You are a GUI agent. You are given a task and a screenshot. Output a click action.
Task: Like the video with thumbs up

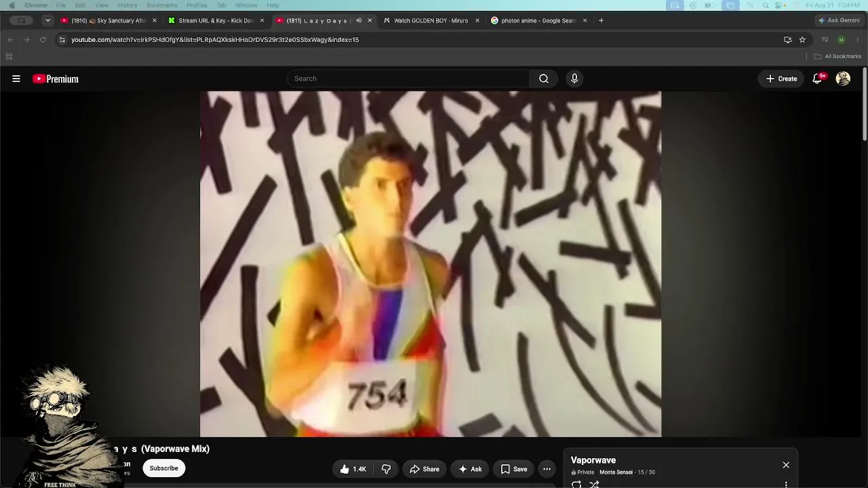tap(354, 469)
